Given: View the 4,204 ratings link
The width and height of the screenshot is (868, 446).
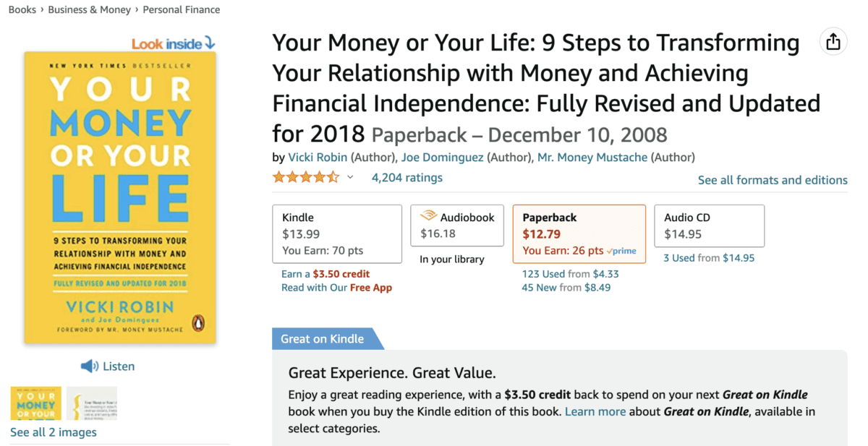Looking at the screenshot, I should [407, 178].
